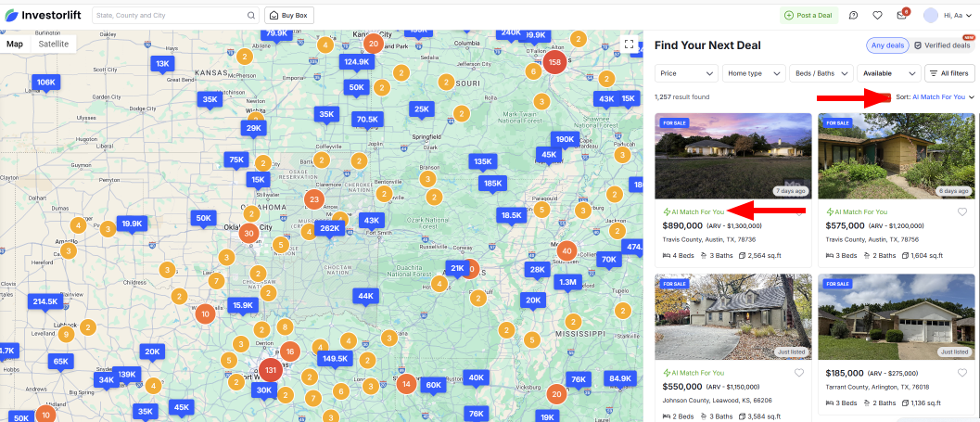Click the $890,000 price text

[682, 225]
